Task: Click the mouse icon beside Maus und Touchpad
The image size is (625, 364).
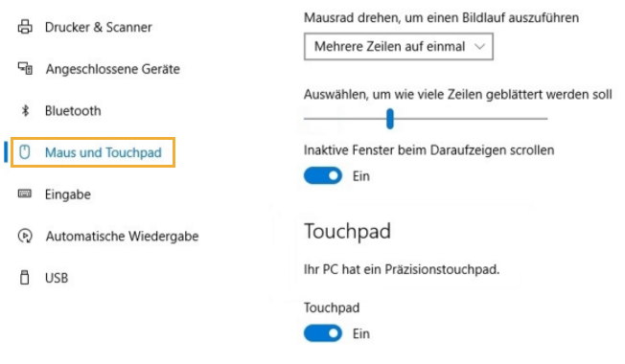Action: coord(25,152)
